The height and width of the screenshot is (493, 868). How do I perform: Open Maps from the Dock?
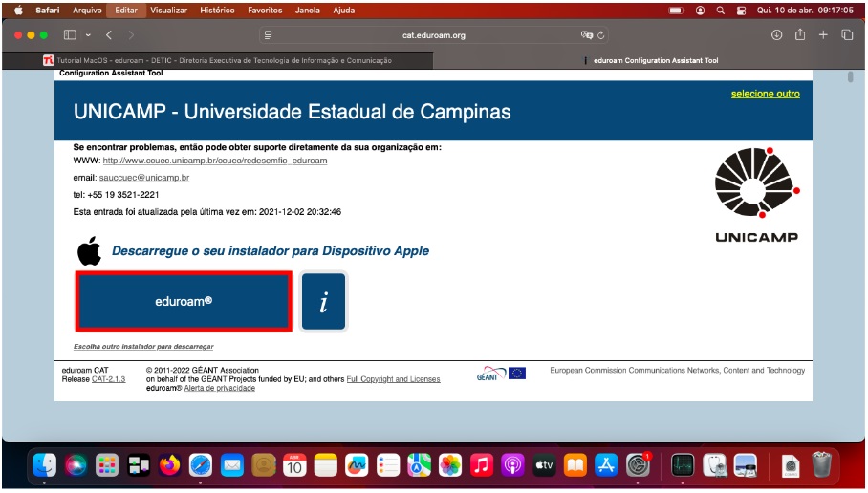[x=419, y=465]
